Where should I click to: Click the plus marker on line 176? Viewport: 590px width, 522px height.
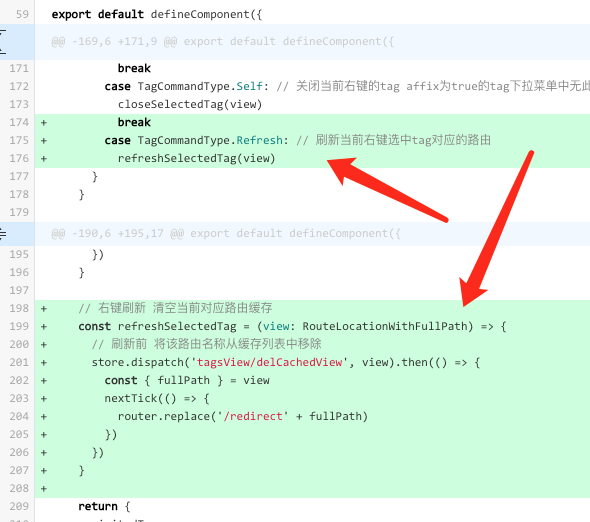pos(44,159)
